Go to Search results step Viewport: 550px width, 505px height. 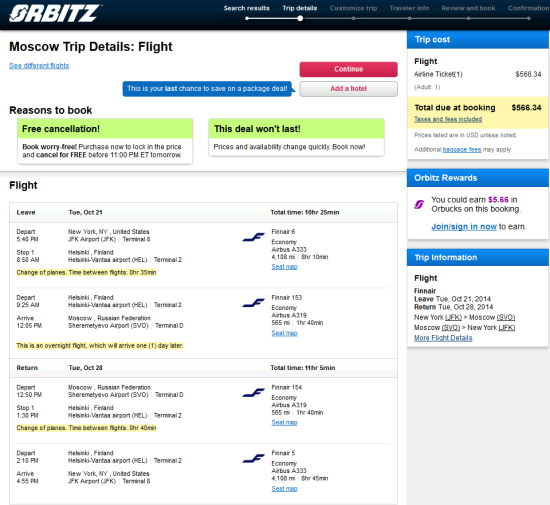click(247, 8)
